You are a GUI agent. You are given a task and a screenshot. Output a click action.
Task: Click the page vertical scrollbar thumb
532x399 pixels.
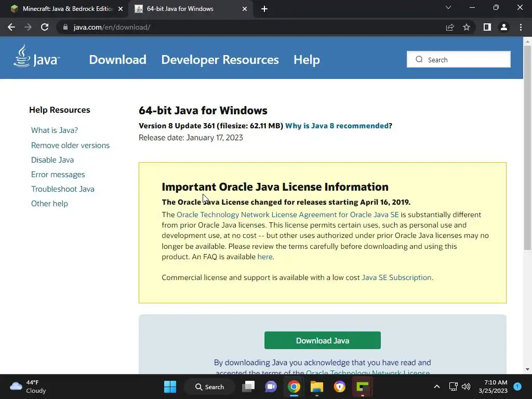click(527, 148)
